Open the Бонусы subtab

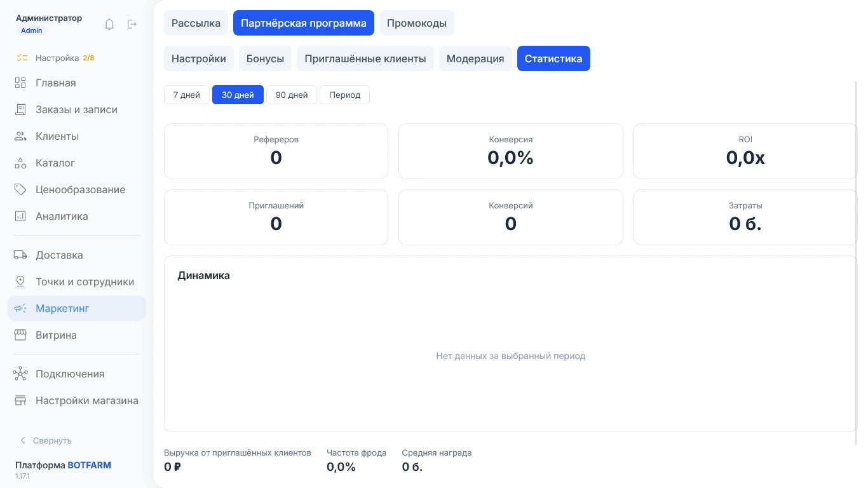[265, 58]
